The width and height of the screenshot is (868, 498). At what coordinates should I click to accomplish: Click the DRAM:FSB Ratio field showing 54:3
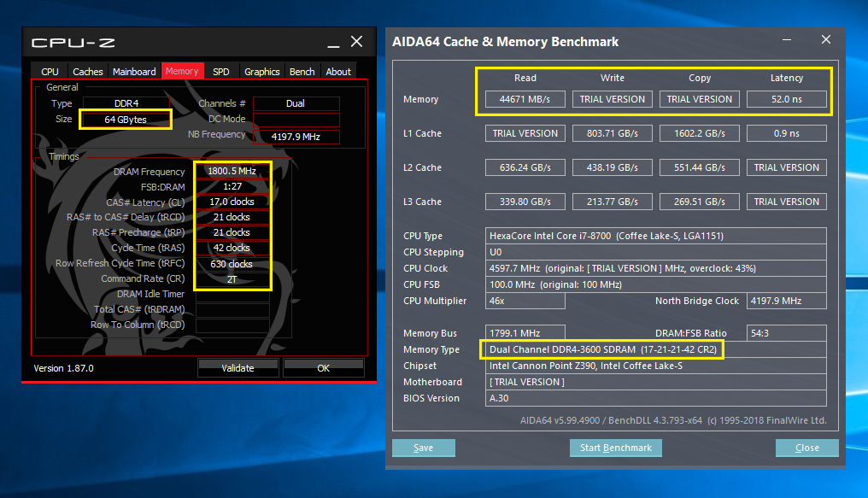click(x=787, y=333)
